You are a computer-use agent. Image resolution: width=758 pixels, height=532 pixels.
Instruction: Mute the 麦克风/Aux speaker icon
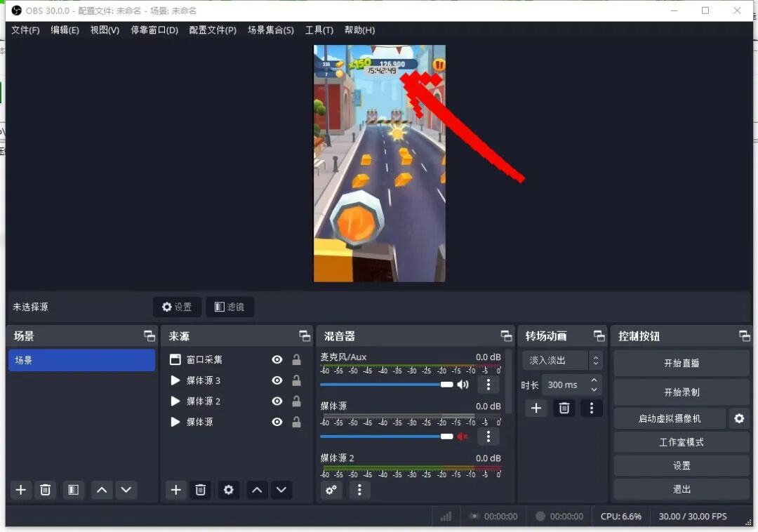point(463,385)
